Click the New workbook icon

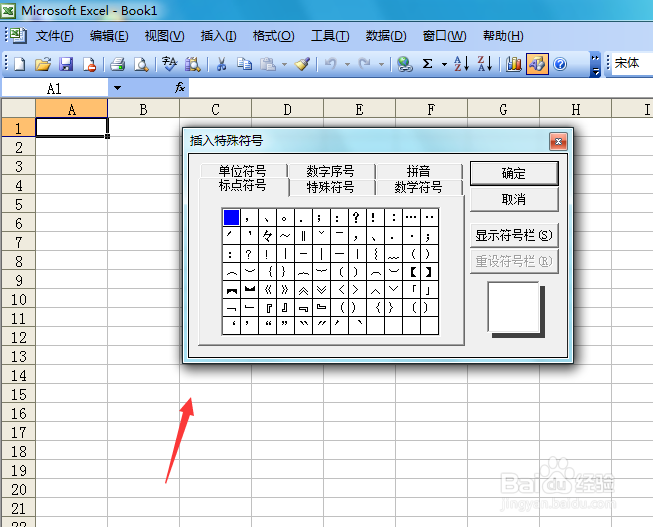(x=20, y=64)
